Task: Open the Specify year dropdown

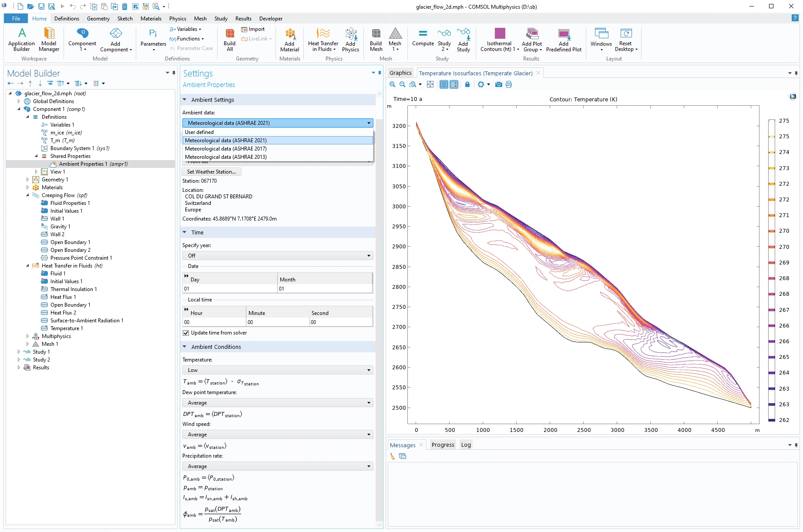Action: click(277, 256)
